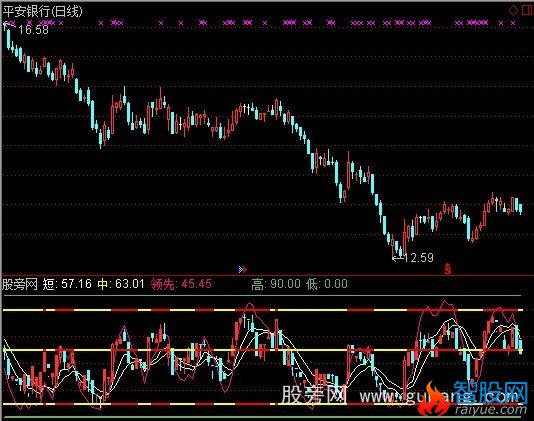Click the 中: 63.01 indicator value
The height and width of the screenshot is (421, 534).
point(121,284)
